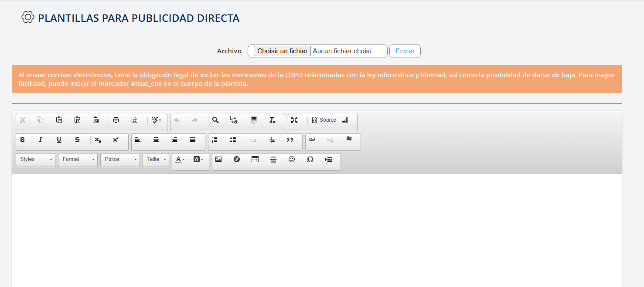Screen dimensions: 644x287
Task: Open the Taille font size dropdown
Action: pos(156,160)
